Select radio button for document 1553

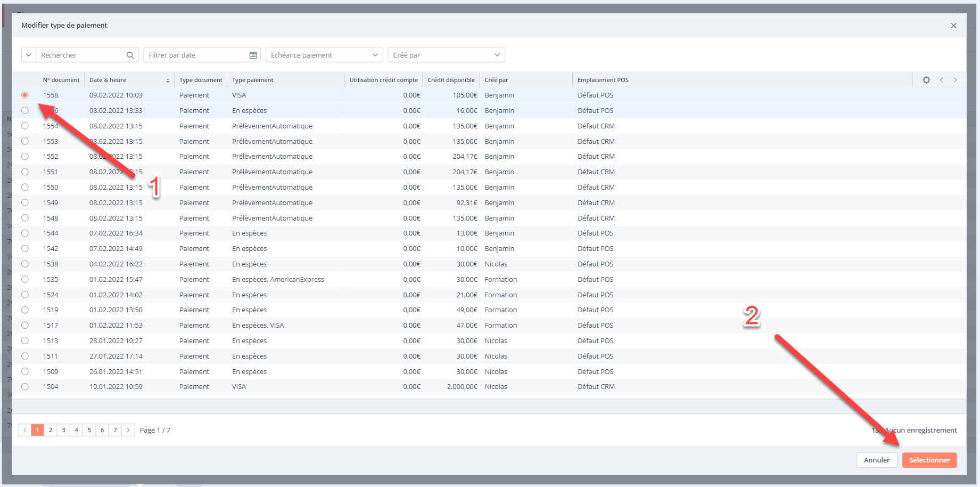pos(25,141)
